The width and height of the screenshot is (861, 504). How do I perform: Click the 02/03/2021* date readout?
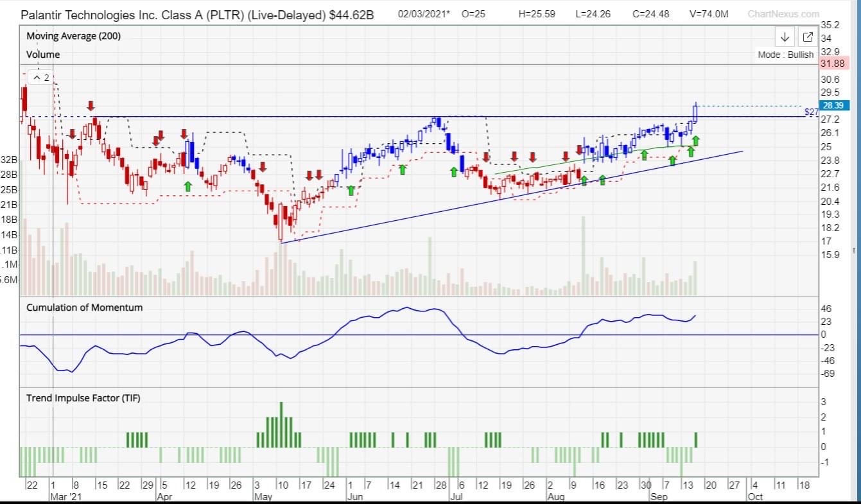[x=424, y=14]
